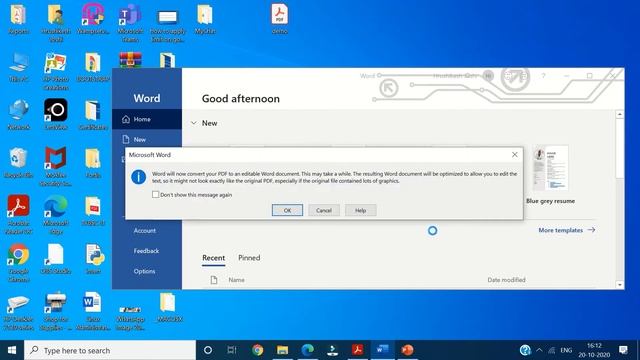
Task: Open OBS Studio desktop shortcut
Action: coord(56,259)
